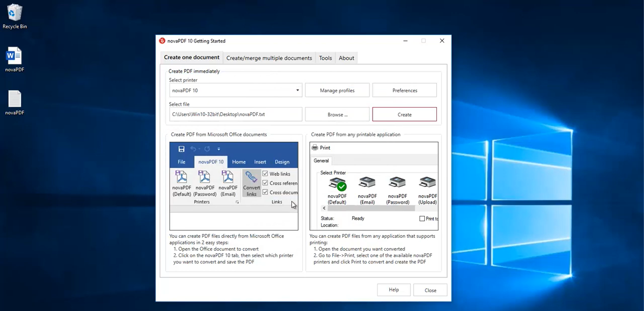
Task: Click the File tab in Office preview
Action: coord(182,162)
